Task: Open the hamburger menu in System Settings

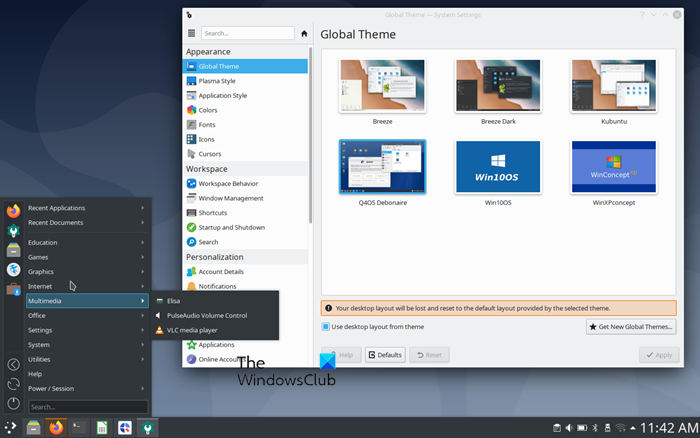Action: click(x=192, y=33)
